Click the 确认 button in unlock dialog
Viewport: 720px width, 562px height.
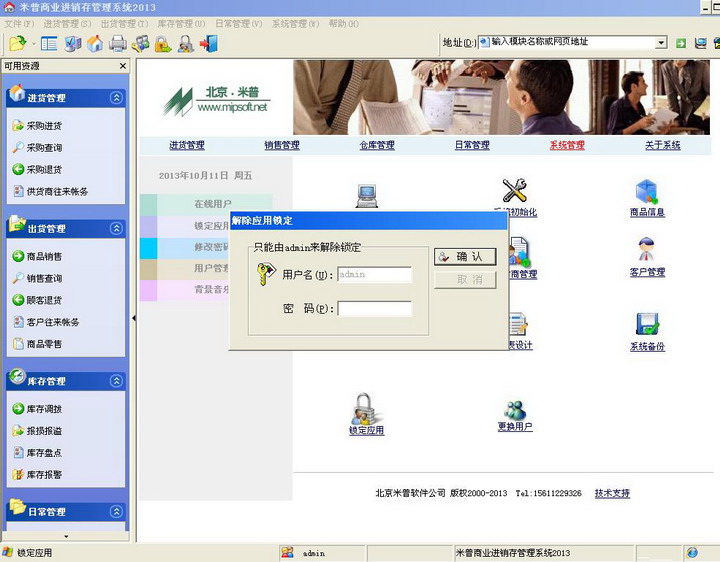pos(465,257)
